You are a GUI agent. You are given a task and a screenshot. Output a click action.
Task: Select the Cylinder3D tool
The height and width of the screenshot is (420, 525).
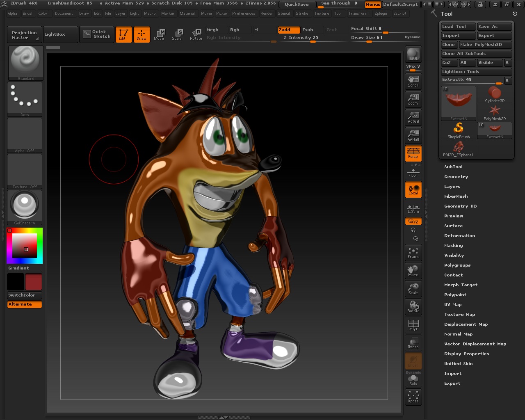click(x=495, y=94)
